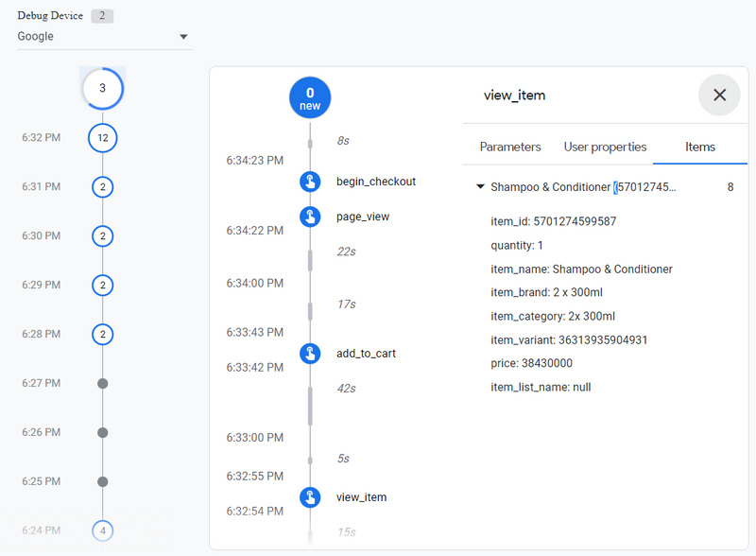Click the current-minute circle showing 3
This screenshot has width=756, height=556.
pos(103,88)
